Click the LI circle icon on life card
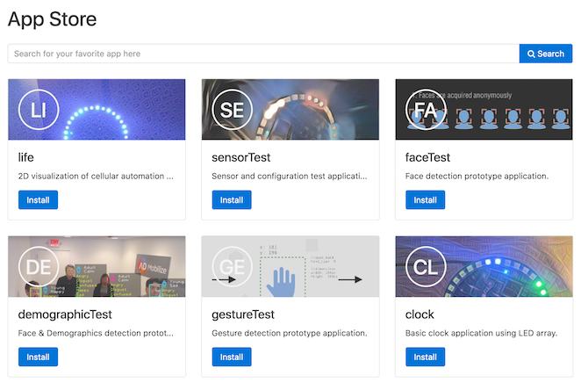Screen dimensions: 588x390 39,110
